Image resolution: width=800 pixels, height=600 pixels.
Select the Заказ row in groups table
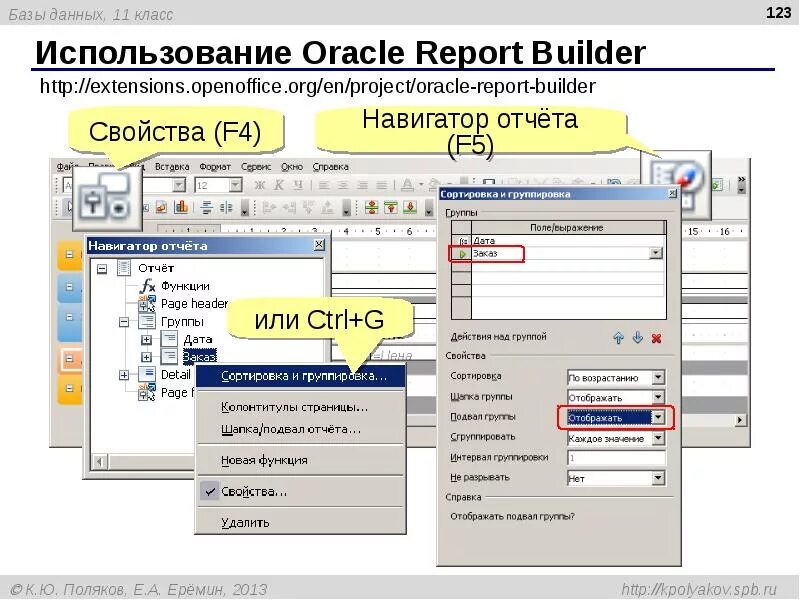[559, 254]
